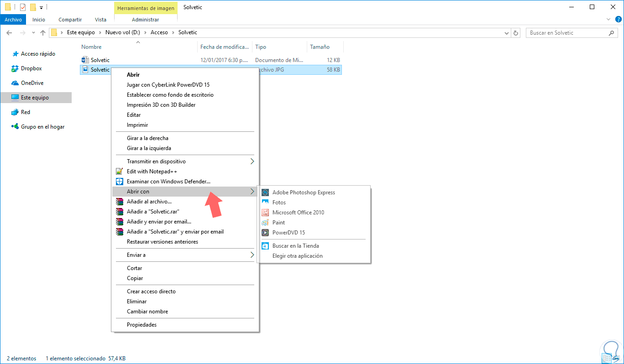Expand the ribbon with the chevron
The image size is (624, 364).
coord(608,20)
